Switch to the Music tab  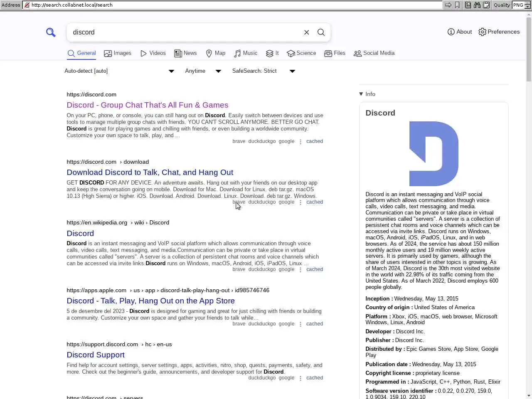point(246,53)
